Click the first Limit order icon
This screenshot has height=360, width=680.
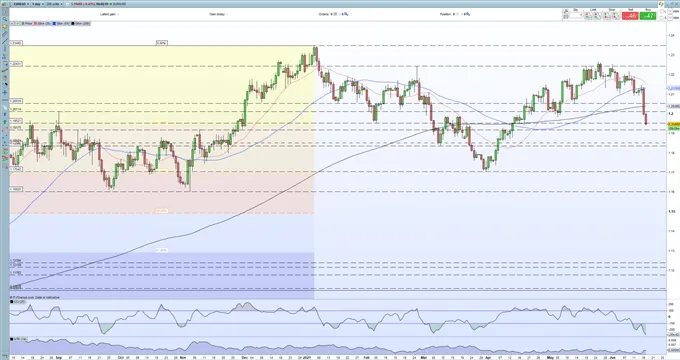[x=588, y=16]
